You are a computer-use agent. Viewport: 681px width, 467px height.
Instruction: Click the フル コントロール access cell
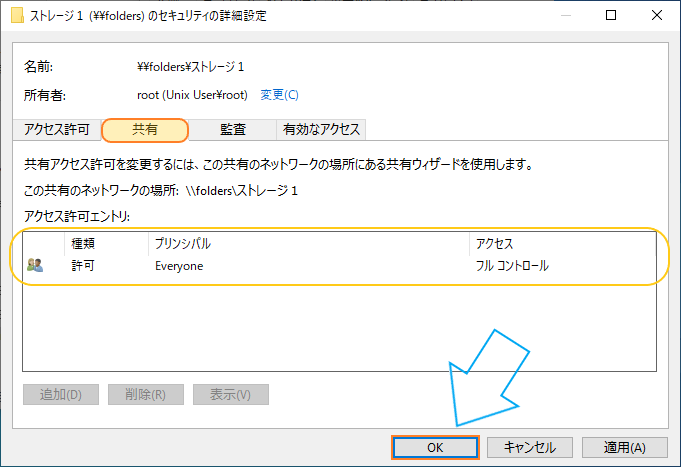click(x=512, y=265)
